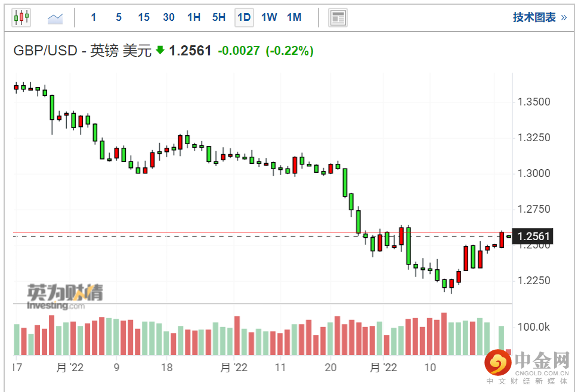Switch chart to 1W weekly
The height and width of the screenshot is (392, 578).
(269, 17)
